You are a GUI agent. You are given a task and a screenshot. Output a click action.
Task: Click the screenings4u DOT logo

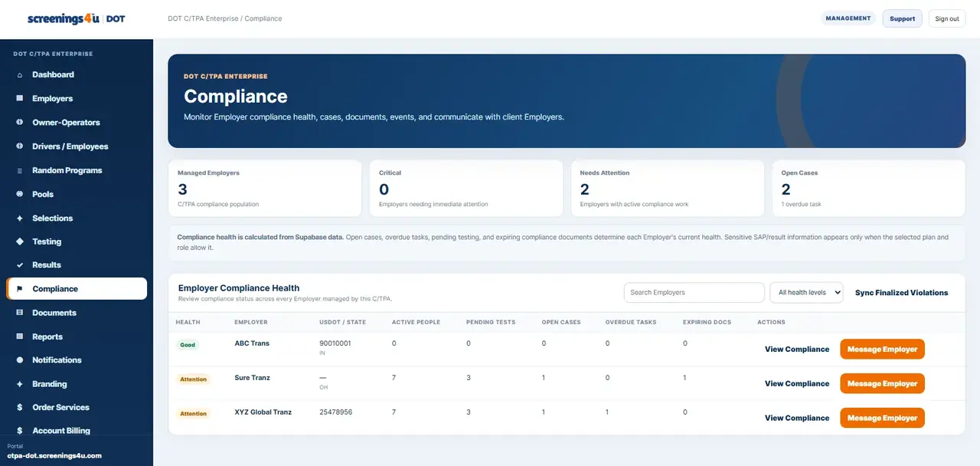76,18
